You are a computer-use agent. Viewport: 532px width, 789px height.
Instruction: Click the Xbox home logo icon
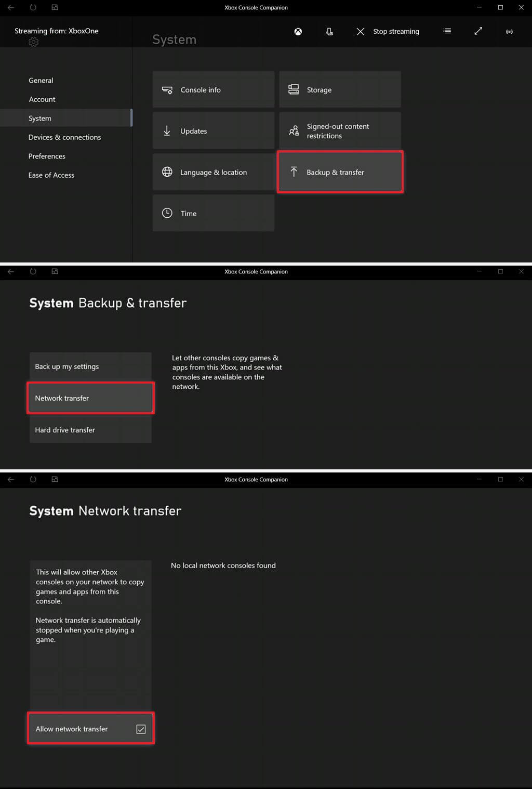298,32
